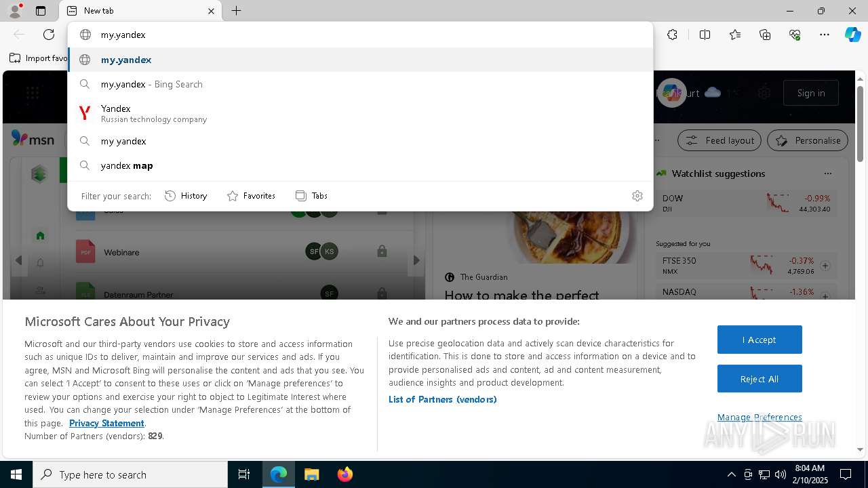The width and height of the screenshot is (868, 488).
Task: Click the Sign in button
Action: point(811,93)
